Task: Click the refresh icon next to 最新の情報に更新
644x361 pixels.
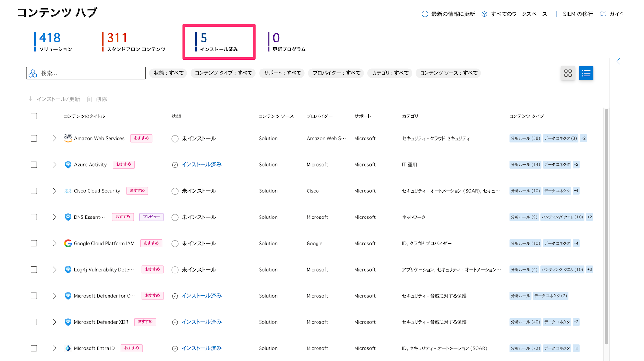Action: [x=425, y=14]
